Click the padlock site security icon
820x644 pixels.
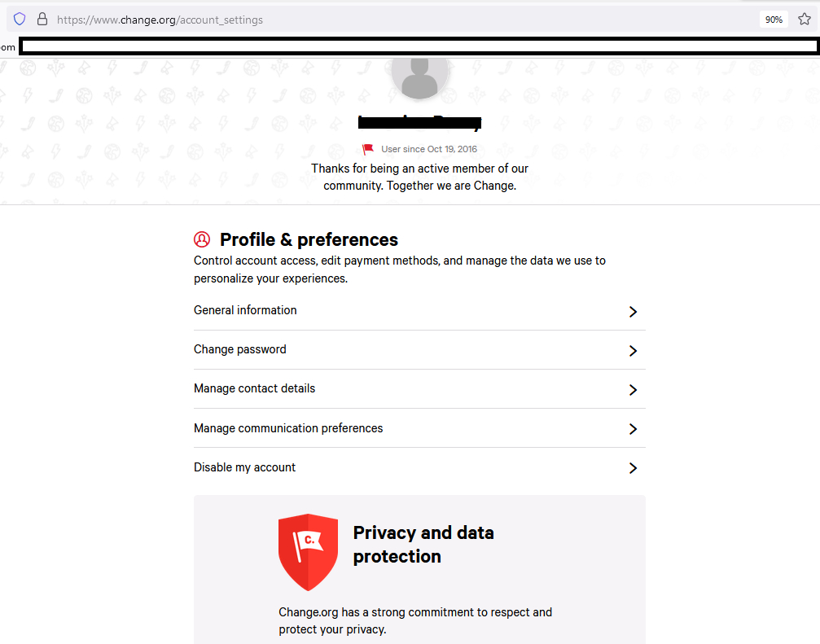point(42,19)
